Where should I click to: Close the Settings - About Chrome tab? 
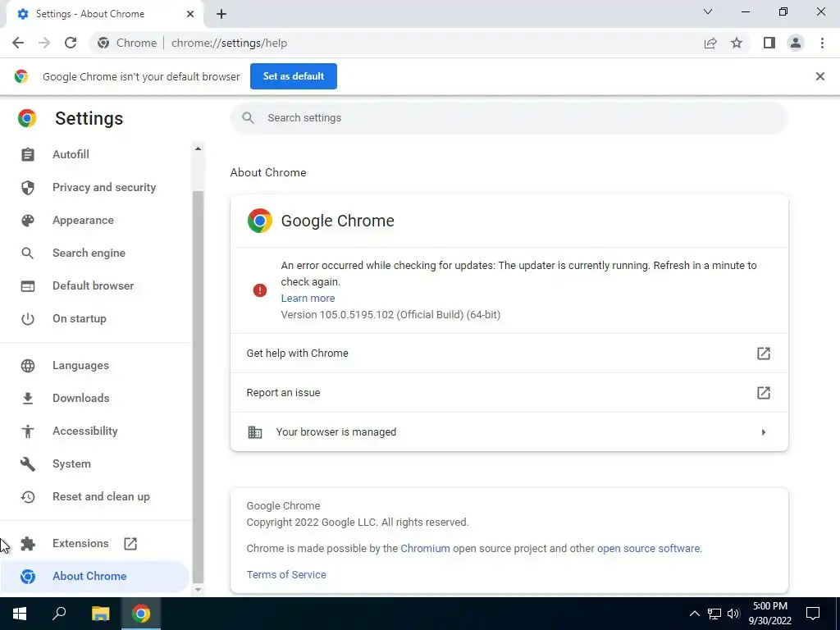190,14
